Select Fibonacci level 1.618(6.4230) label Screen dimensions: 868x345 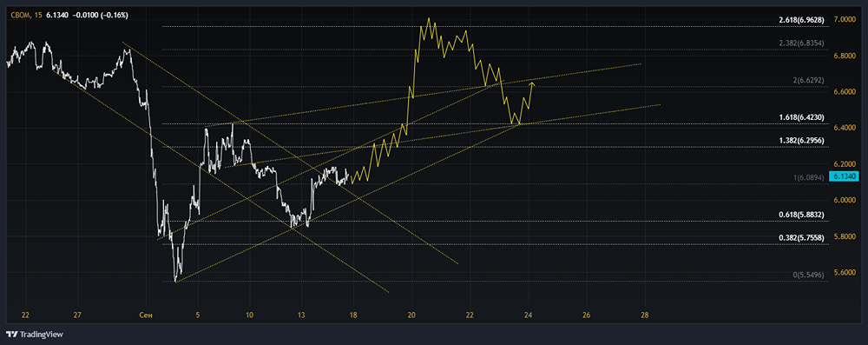(x=801, y=117)
